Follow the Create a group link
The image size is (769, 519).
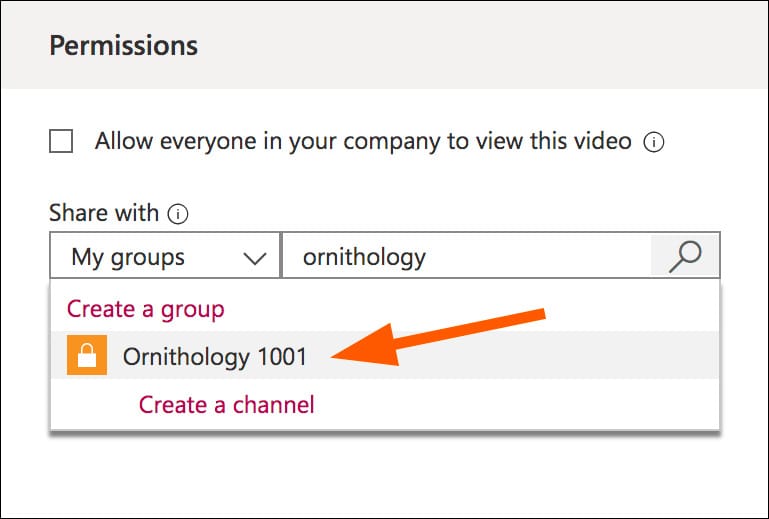pyautogui.click(x=145, y=308)
